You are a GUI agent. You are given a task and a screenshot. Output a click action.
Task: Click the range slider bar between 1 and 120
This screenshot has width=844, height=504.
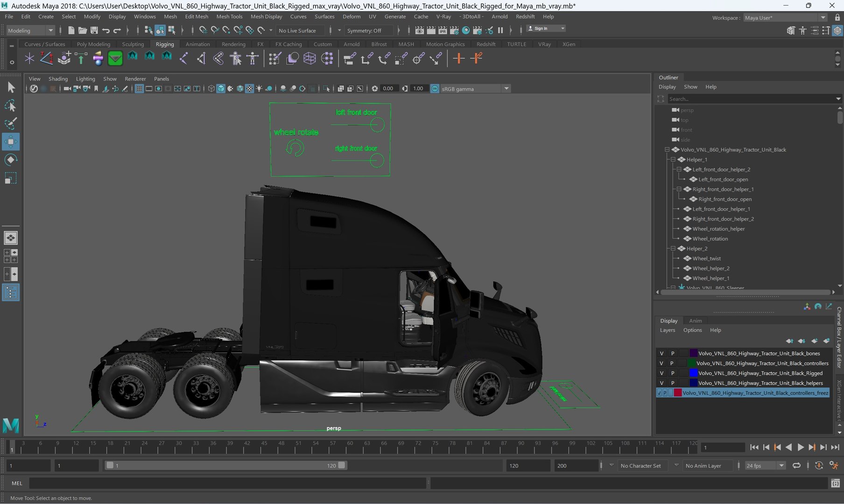pos(225,465)
